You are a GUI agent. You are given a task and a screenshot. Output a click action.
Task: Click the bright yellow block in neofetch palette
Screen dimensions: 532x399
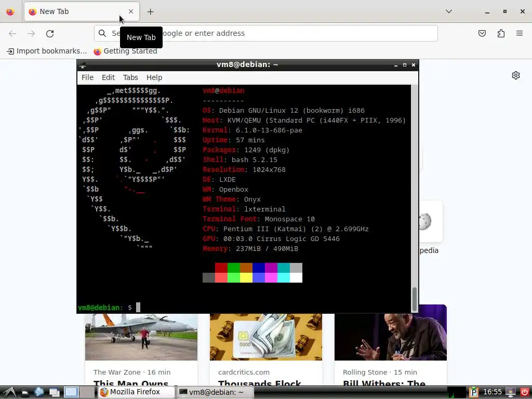(x=246, y=277)
